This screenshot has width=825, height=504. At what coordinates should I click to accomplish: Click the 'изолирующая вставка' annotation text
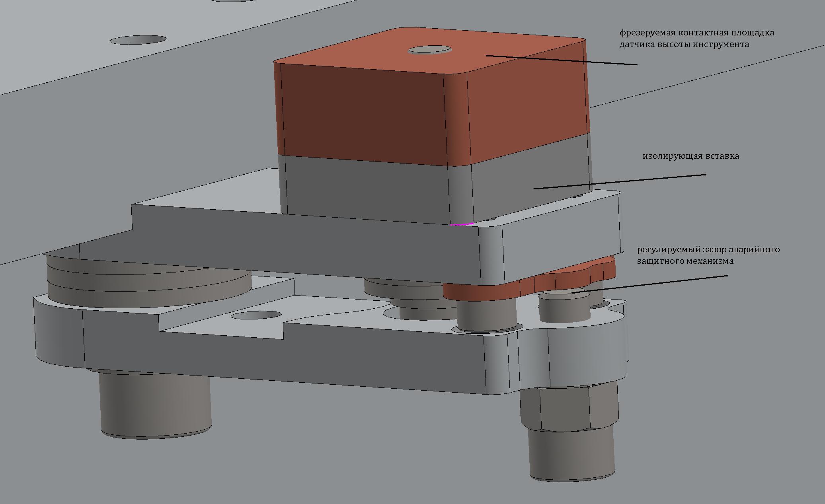click(x=690, y=156)
